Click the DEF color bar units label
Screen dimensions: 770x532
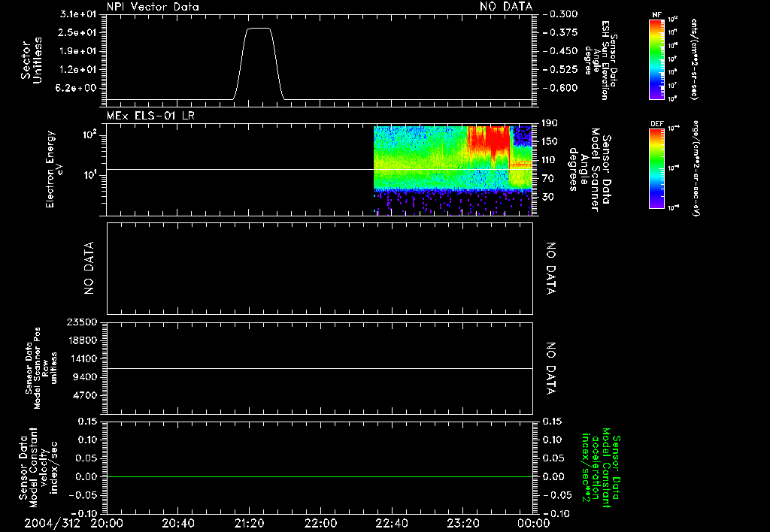[696, 168]
